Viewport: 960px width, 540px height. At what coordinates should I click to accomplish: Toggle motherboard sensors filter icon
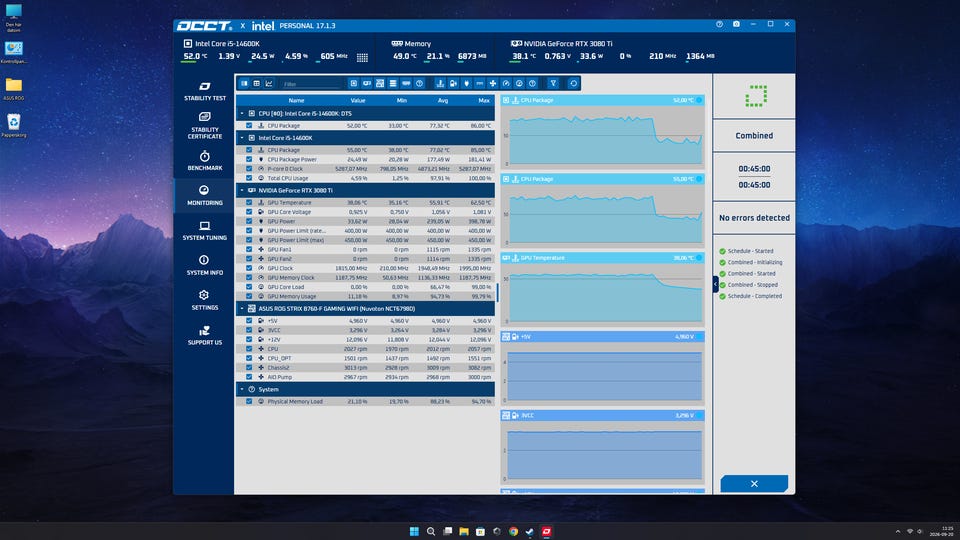(x=380, y=83)
